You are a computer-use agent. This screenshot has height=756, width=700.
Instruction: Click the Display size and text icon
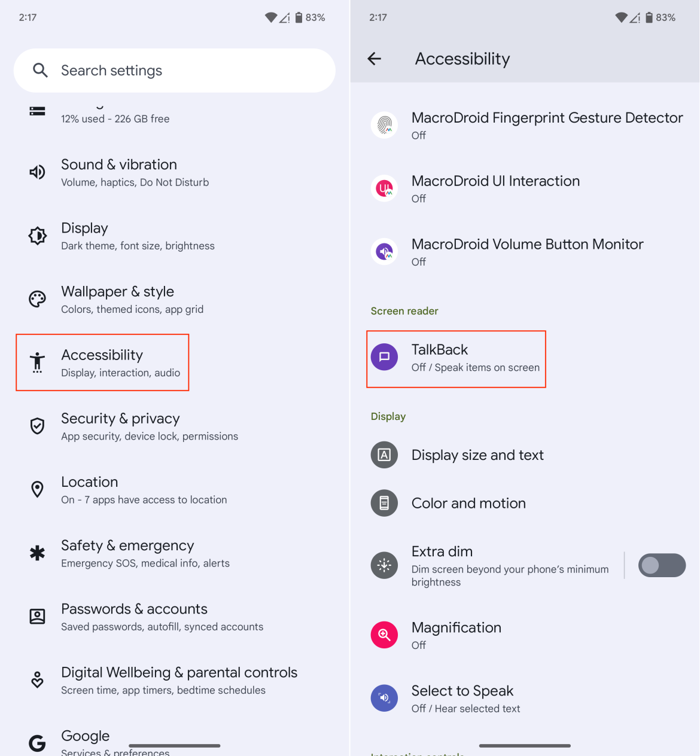click(x=384, y=455)
